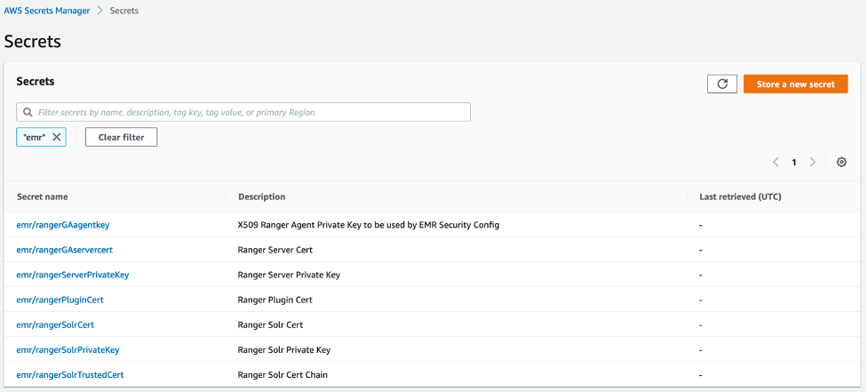The height and width of the screenshot is (392, 868).
Task: Open the emr/rangerGAagentkey secret
Action: pos(63,225)
